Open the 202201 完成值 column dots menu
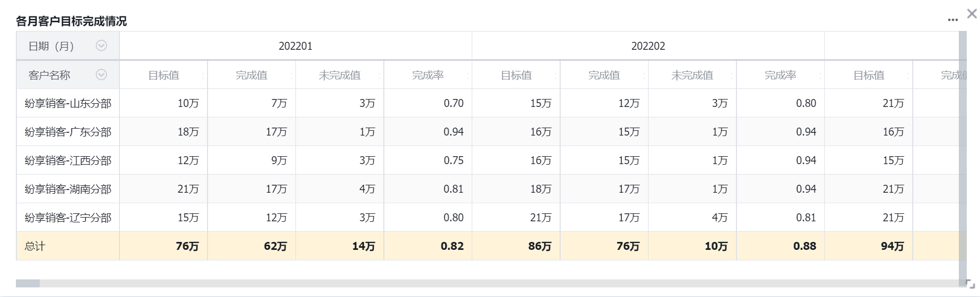Screen dimensions: 980x297 [291, 76]
